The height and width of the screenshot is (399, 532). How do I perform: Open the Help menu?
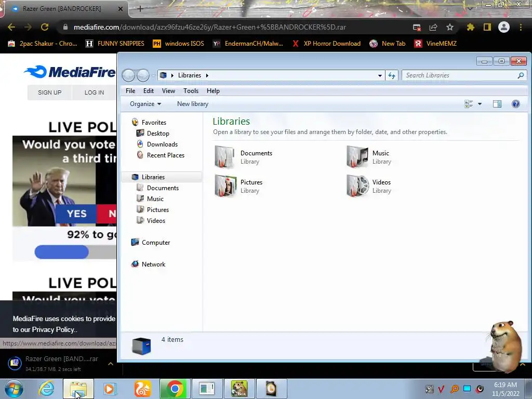tap(213, 91)
